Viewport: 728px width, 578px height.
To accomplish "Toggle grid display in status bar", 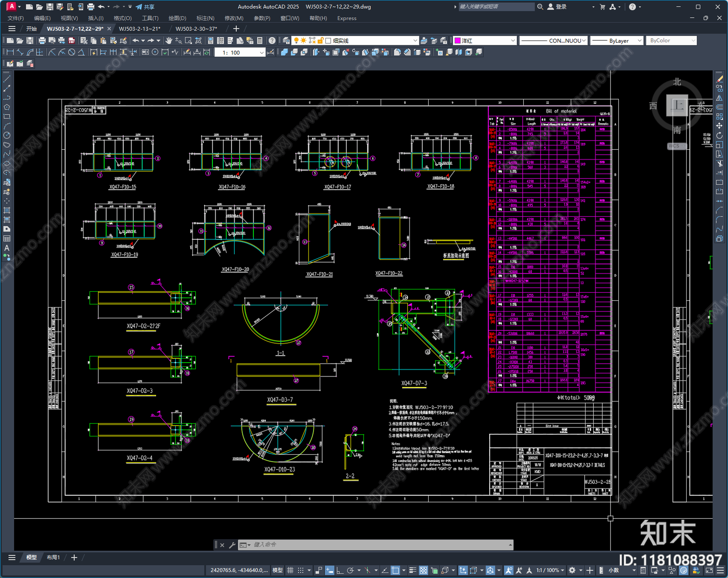I will (290, 570).
